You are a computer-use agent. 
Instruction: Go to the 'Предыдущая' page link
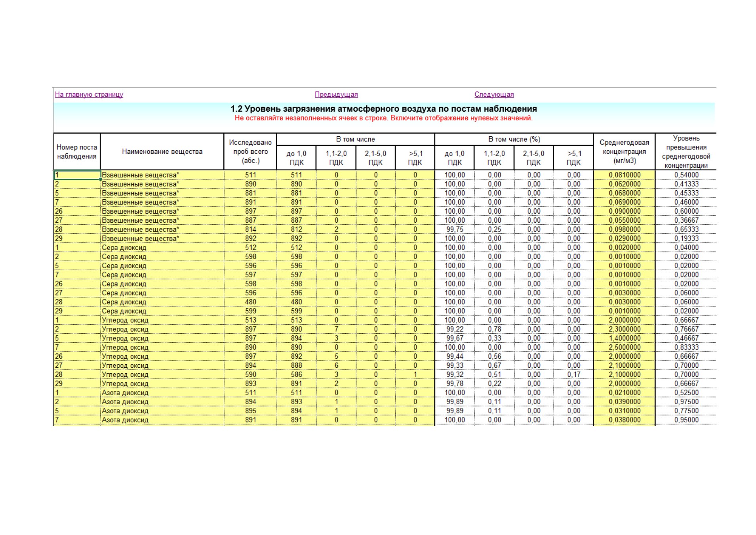pos(336,94)
